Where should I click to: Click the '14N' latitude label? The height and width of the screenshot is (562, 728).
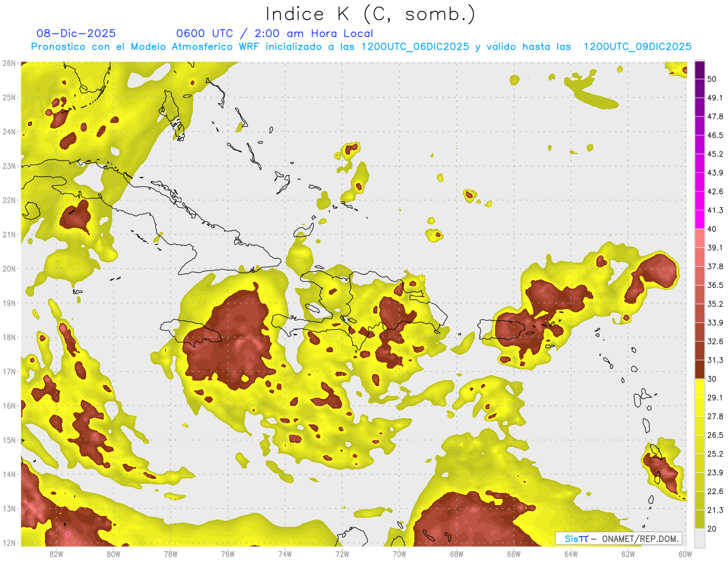pos(8,474)
